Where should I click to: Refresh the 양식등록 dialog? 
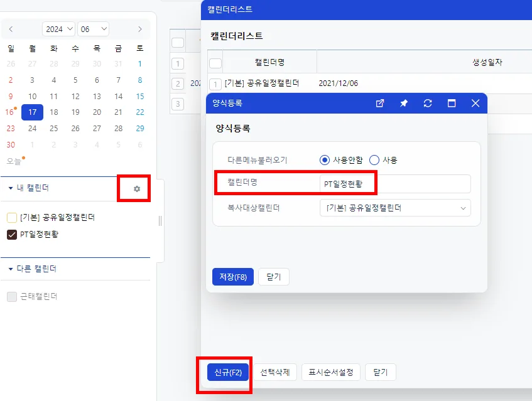coord(428,103)
